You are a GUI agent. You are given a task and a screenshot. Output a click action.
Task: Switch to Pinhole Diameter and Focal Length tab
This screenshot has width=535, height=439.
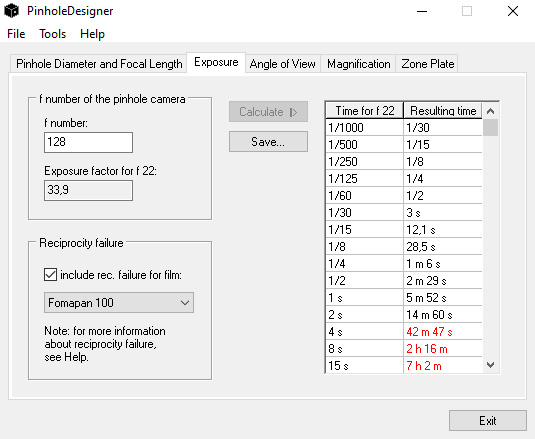pyautogui.click(x=99, y=64)
